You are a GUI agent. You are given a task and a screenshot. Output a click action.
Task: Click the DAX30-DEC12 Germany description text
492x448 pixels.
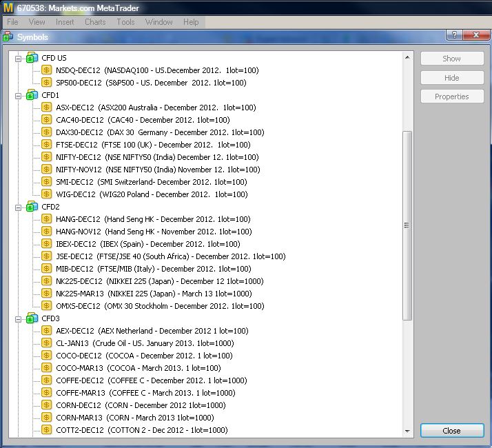(186, 132)
